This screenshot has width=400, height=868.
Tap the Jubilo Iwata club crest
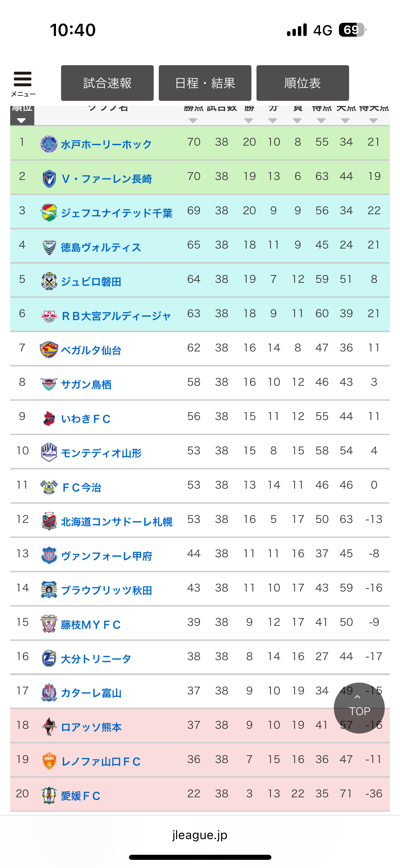[x=49, y=281]
